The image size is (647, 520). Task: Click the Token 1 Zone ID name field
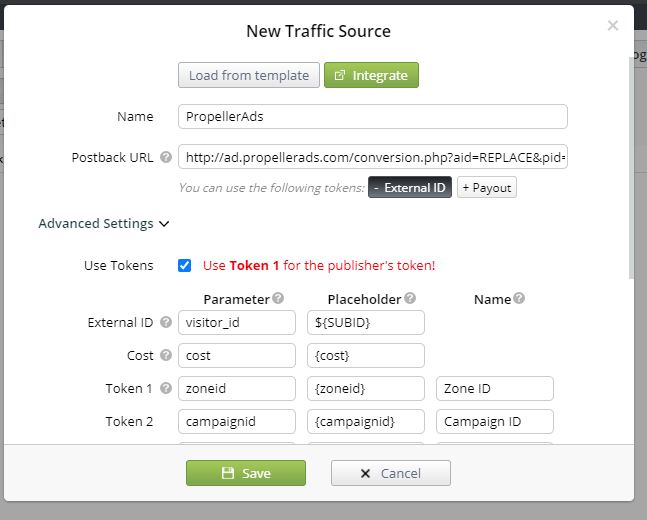[x=495, y=388]
